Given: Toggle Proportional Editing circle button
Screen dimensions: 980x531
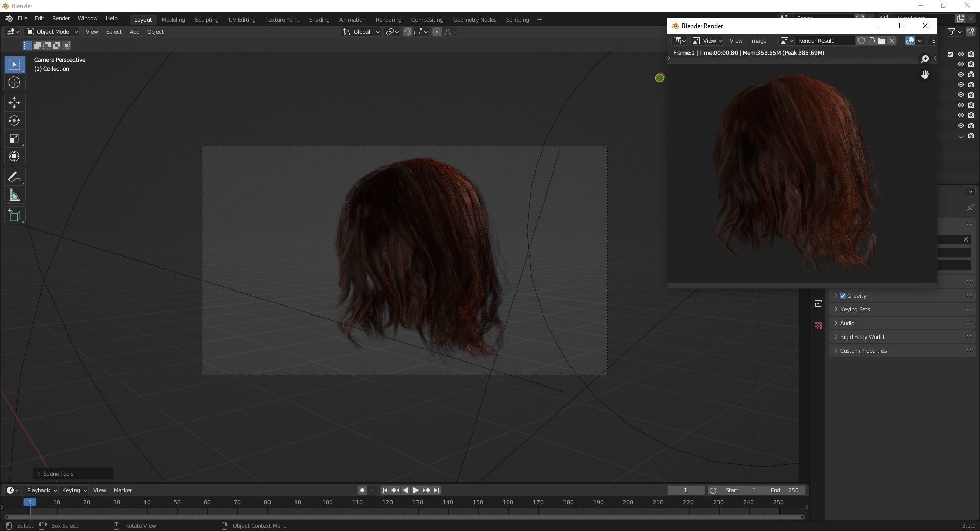Looking at the screenshot, I should point(437,32).
